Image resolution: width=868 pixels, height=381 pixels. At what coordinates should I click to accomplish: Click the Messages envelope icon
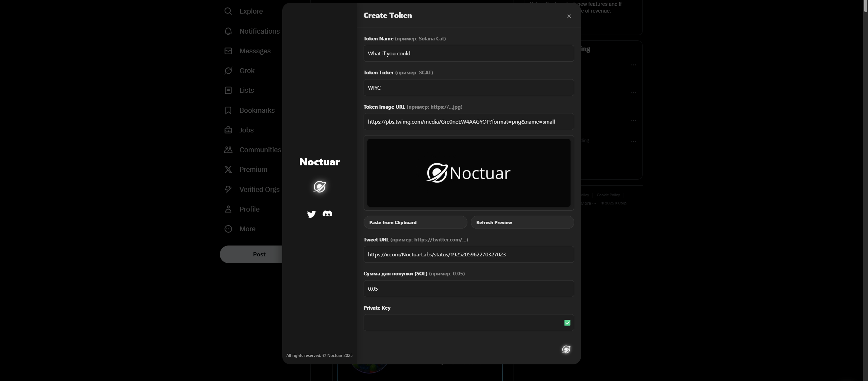pos(228,51)
